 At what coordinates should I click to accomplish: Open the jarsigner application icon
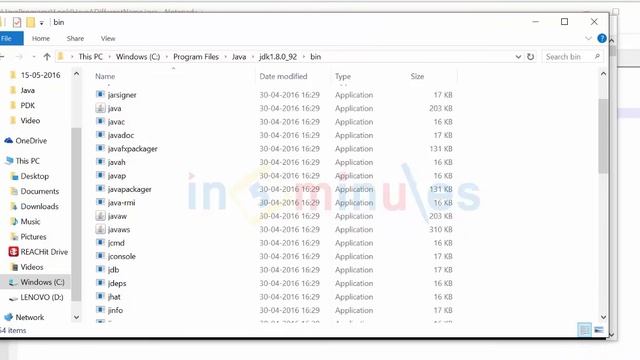coord(100,94)
